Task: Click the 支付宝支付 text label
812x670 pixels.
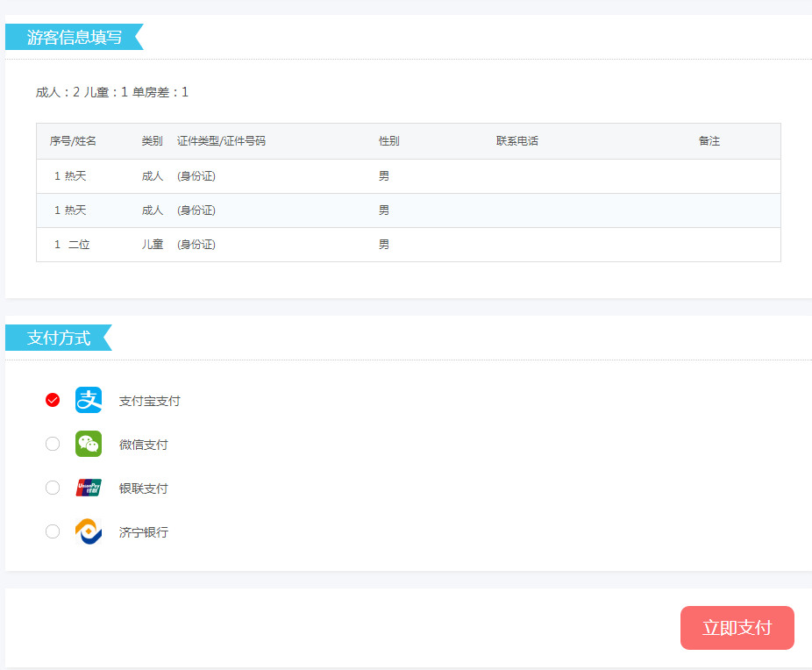Action: pos(149,401)
